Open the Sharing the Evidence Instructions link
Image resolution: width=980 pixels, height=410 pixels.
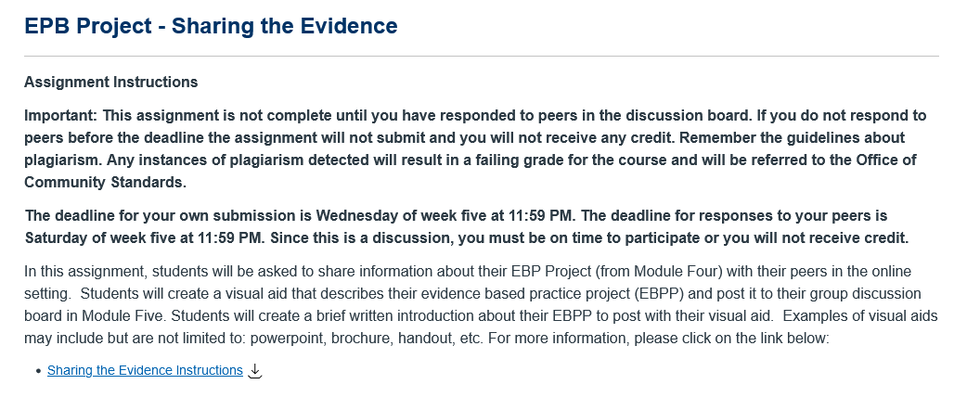click(x=145, y=371)
